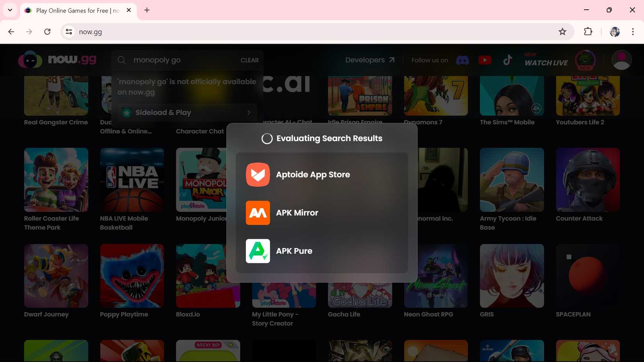
Task: Bookmark this page with star icon
Action: tap(562, 32)
